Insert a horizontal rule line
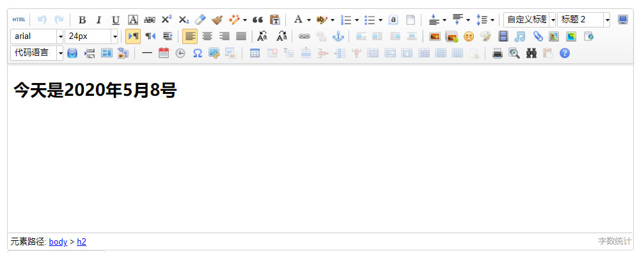644x253 pixels. (146, 53)
